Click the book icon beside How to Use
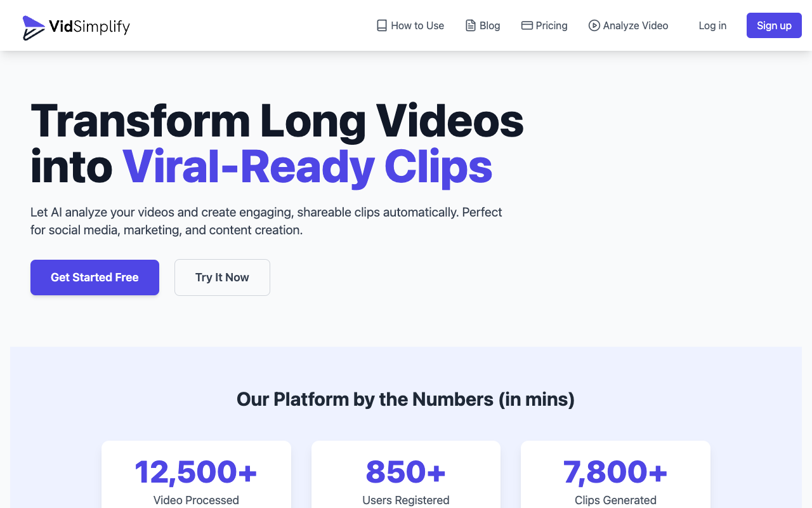This screenshot has width=812, height=508. [381, 25]
